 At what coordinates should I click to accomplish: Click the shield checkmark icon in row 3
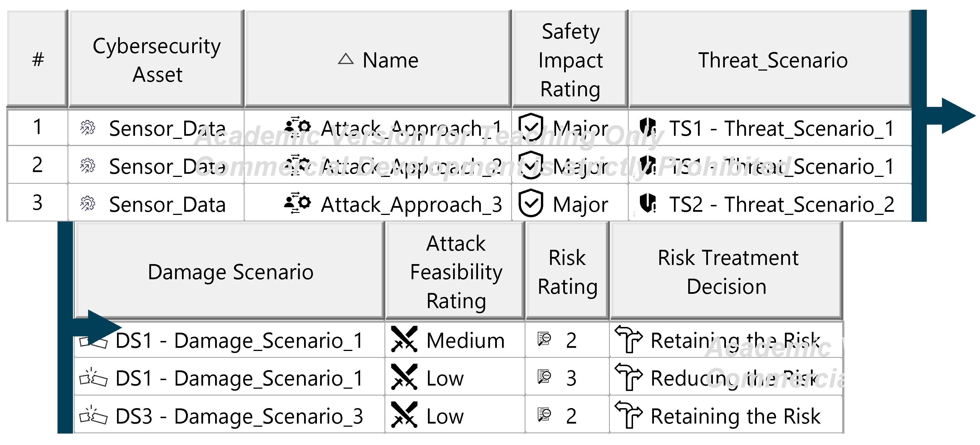coord(530,203)
